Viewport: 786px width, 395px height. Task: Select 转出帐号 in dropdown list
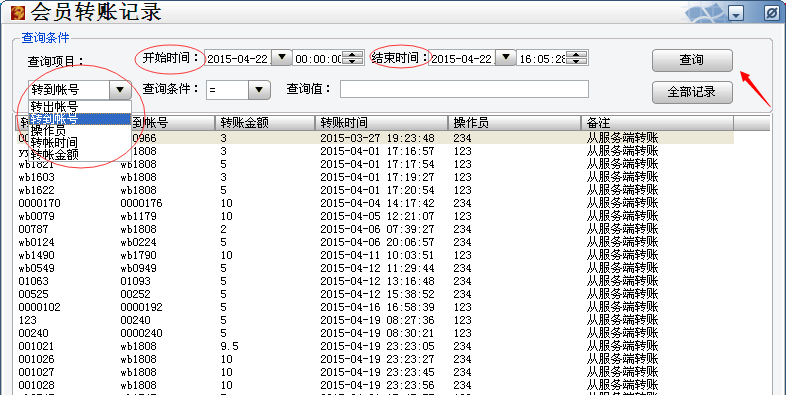click(80, 106)
